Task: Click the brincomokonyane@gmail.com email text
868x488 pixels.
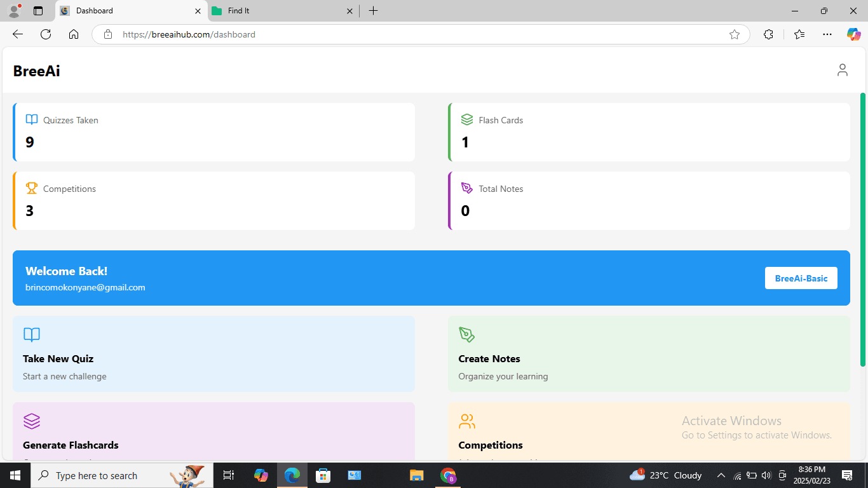Action: pyautogui.click(x=85, y=287)
